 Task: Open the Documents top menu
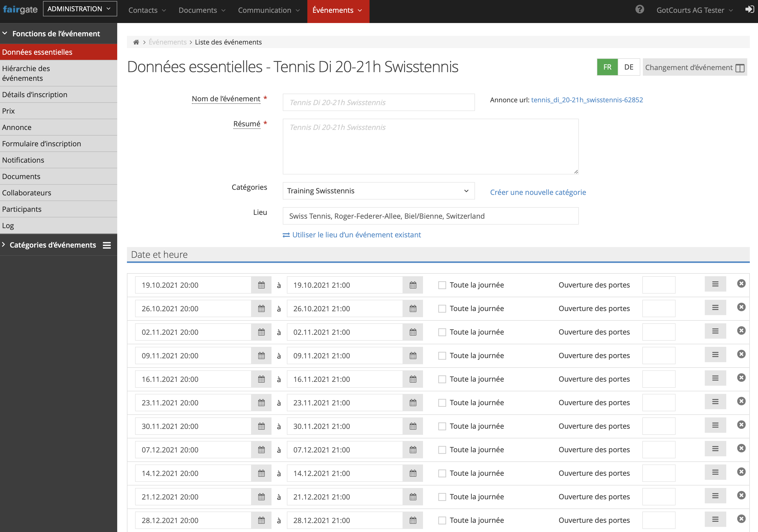coord(202,10)
